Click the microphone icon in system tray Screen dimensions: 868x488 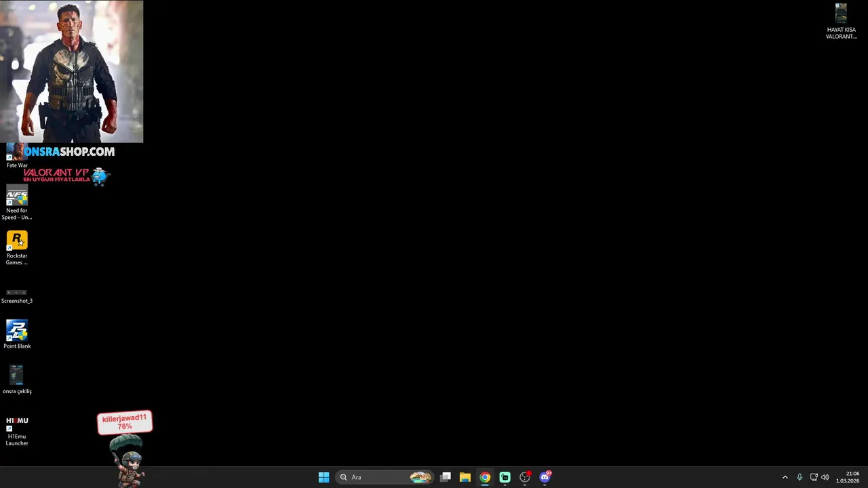click(800, 477)
